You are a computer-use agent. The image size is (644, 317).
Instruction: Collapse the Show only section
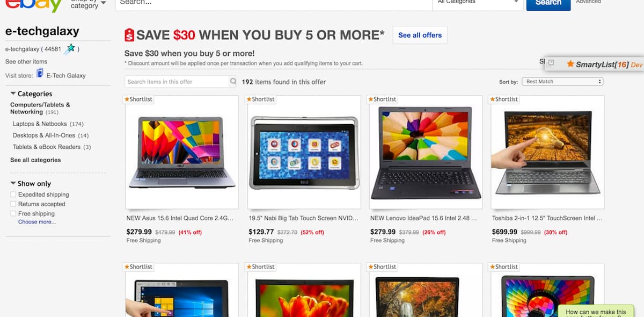pos(13,183)
